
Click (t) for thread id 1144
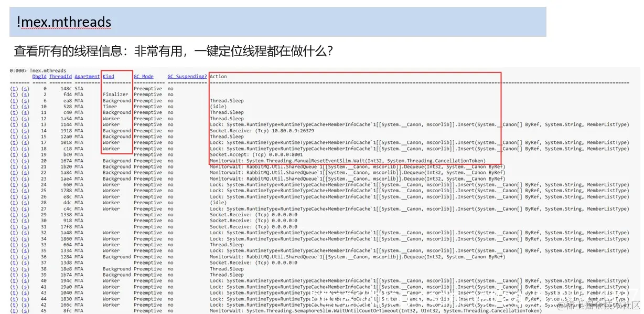[14, 124]
